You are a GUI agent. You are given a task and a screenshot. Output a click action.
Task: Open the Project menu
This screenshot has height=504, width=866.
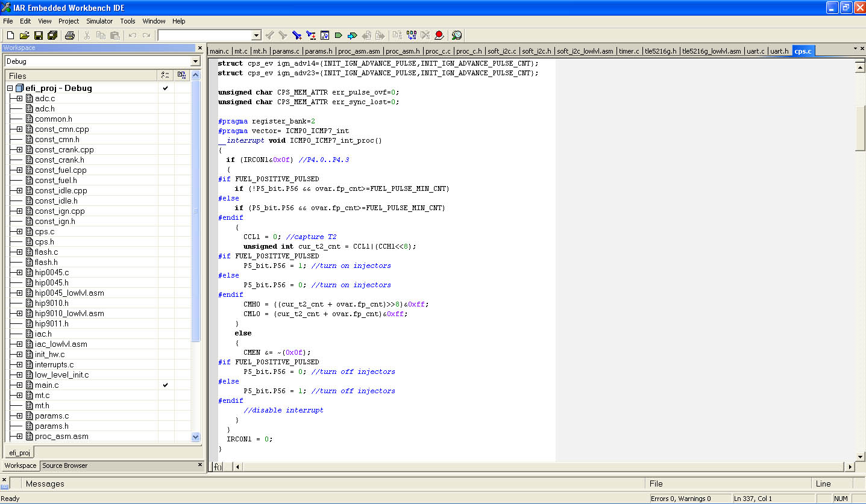[x=69, y=21]
